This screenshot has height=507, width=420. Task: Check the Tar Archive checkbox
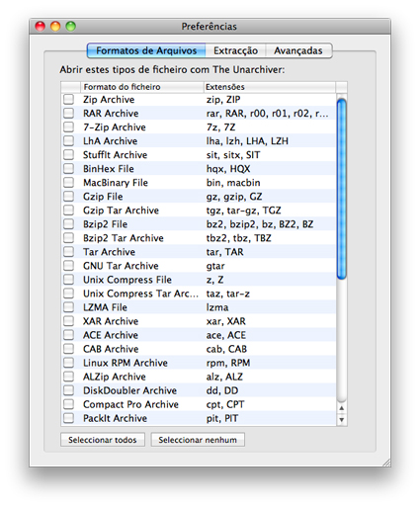pos(68,252)
